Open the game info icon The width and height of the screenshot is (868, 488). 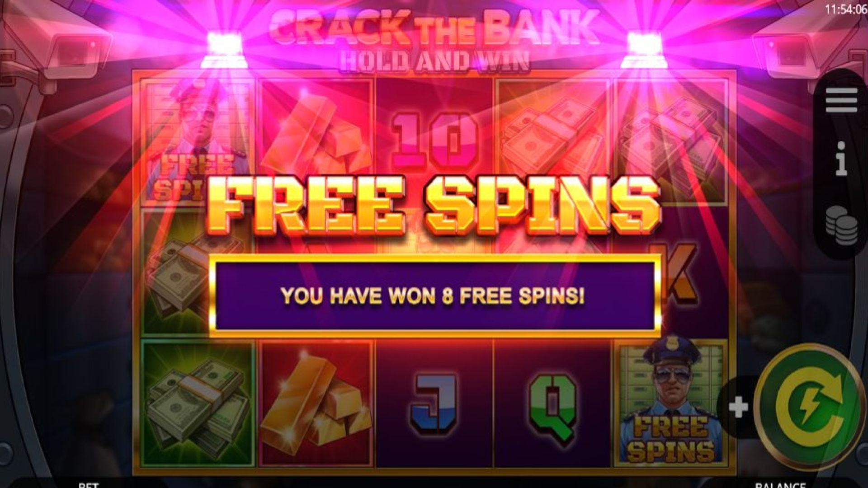pos(841,158)
